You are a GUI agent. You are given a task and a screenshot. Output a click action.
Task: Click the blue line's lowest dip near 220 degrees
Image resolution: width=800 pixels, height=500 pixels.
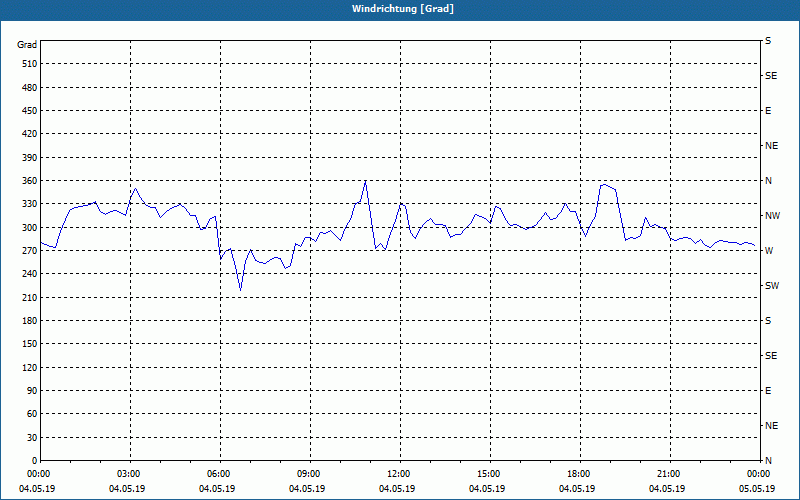pyautogui.click(x=240, y=290)
